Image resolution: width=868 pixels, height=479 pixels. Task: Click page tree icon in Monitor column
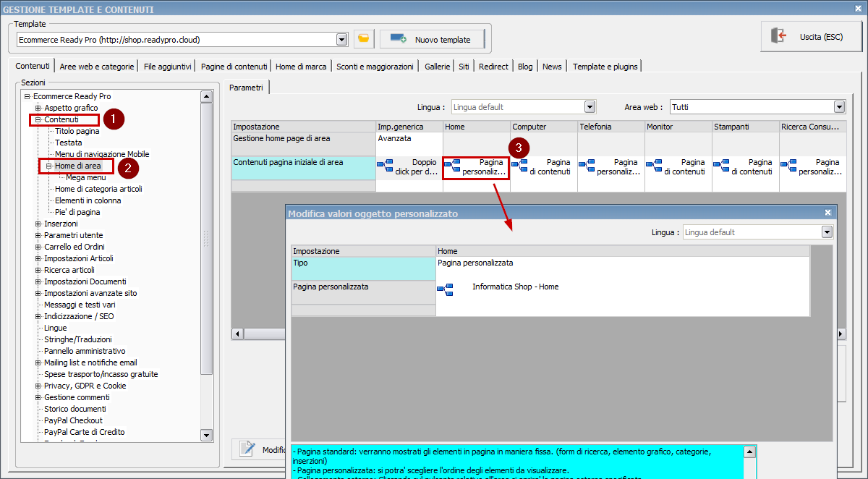coord(654,167)
